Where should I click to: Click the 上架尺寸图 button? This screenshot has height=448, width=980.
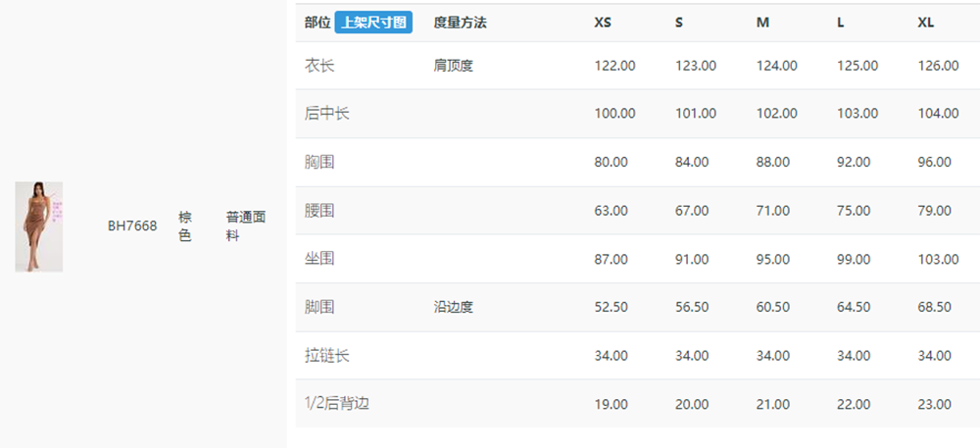point(373,23)
